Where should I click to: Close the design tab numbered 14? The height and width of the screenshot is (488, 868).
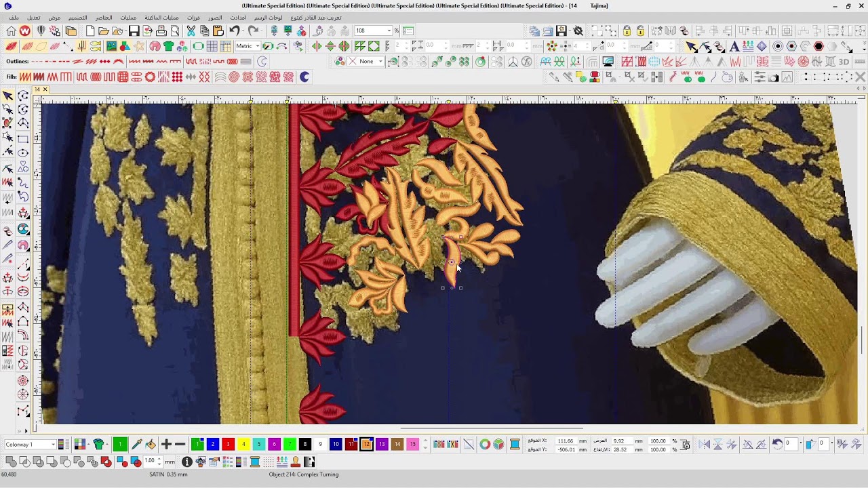click(x=45, y=89)
